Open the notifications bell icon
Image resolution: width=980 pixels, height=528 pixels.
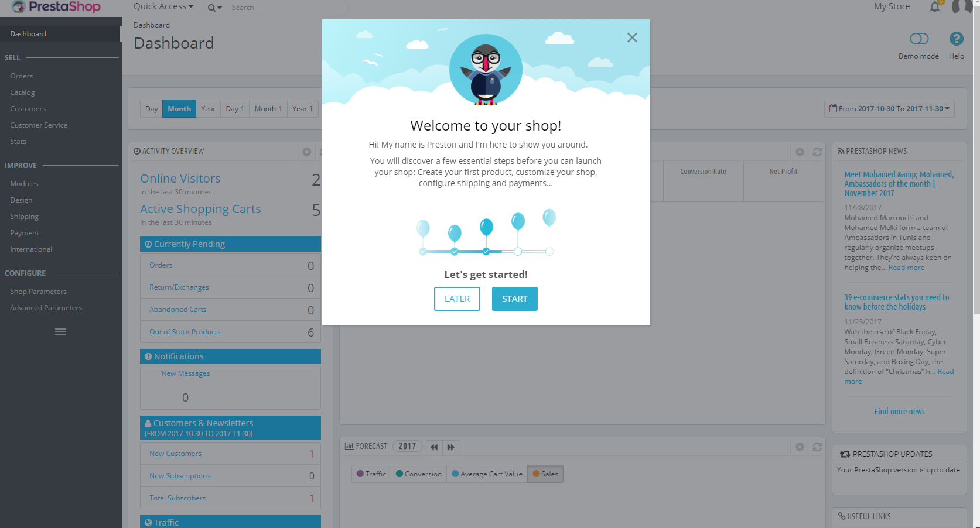click(x=935, y=6)
